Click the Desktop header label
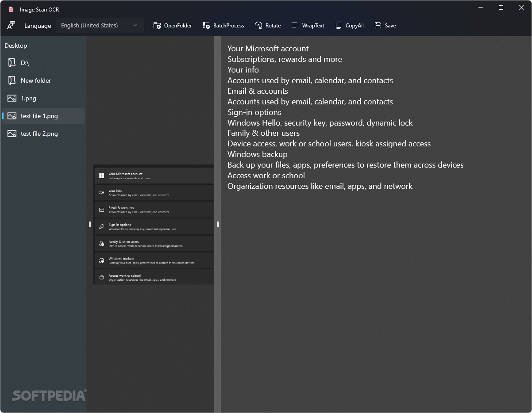The width and height of the screenshot is (532, 413). pyautogui.click(x=16, y=46)
